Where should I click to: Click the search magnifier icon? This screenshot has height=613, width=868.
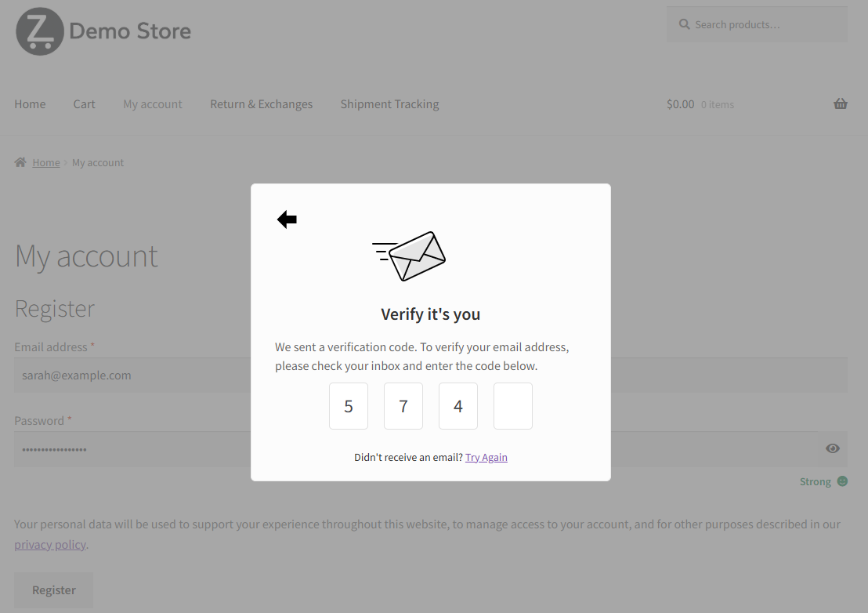(x=684, y=24)
